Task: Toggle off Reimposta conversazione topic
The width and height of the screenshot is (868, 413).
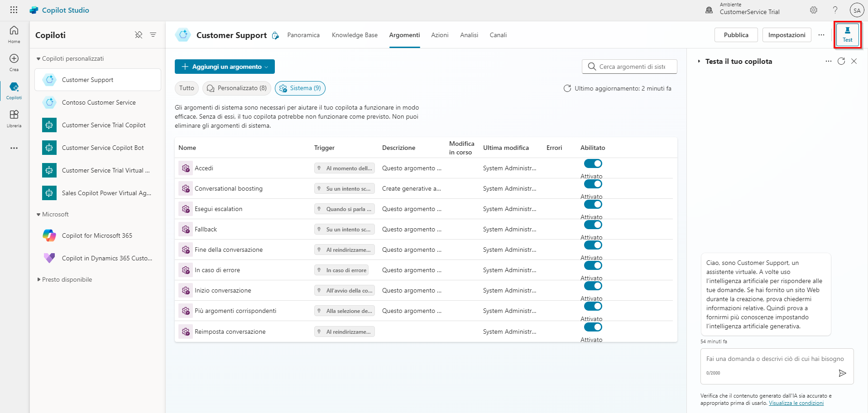Action: [x=593, y=327]
